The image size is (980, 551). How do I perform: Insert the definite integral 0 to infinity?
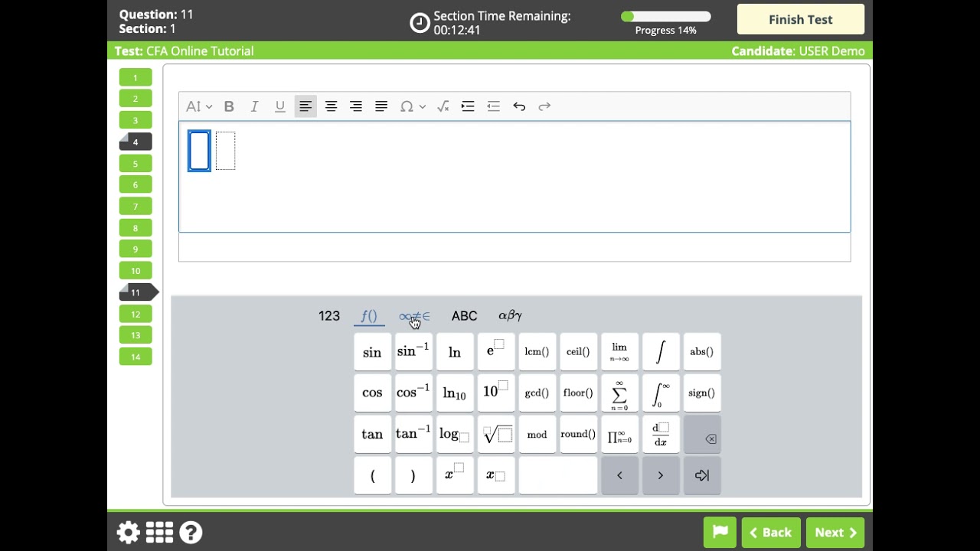[661, 393]
